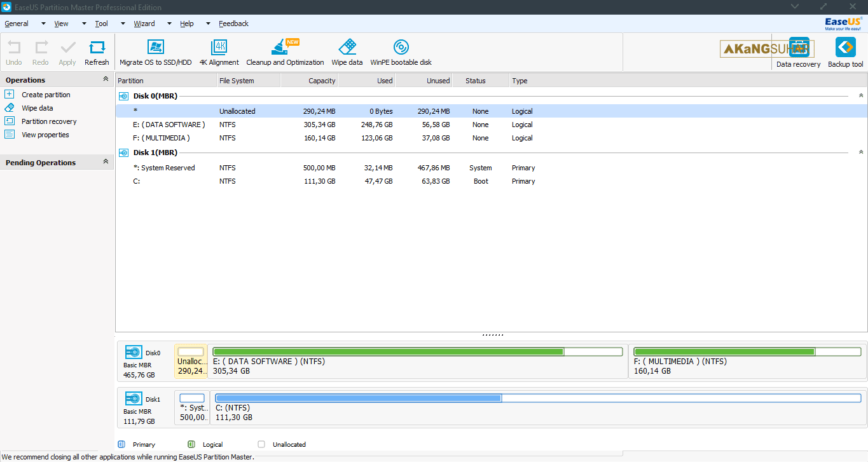Open the Wizard menu
The image size is (868, 462).
(x=144, y=24)
